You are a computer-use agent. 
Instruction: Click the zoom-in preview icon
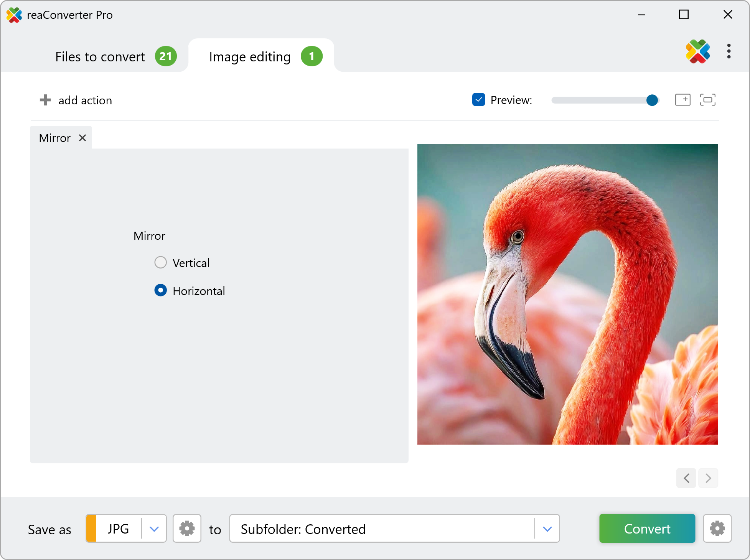click(x=682, y=100)
